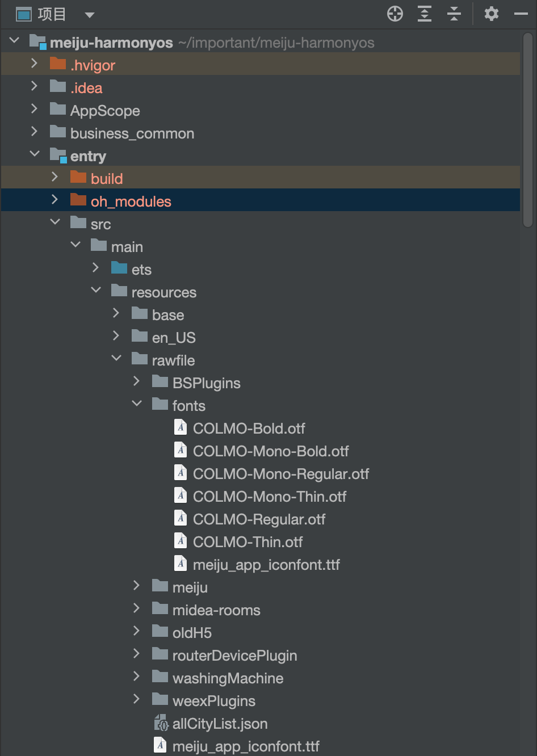This screenshot has height=756, width=537.
Task: Click the vertical scrollbar of project tree
Action: (x=528, y=131)
